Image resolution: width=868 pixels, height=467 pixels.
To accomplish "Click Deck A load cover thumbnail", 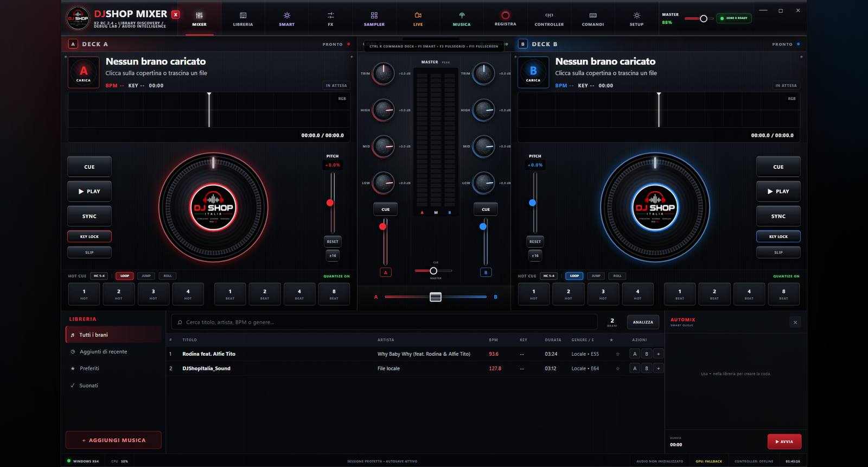I will click(x=83, y=72).
